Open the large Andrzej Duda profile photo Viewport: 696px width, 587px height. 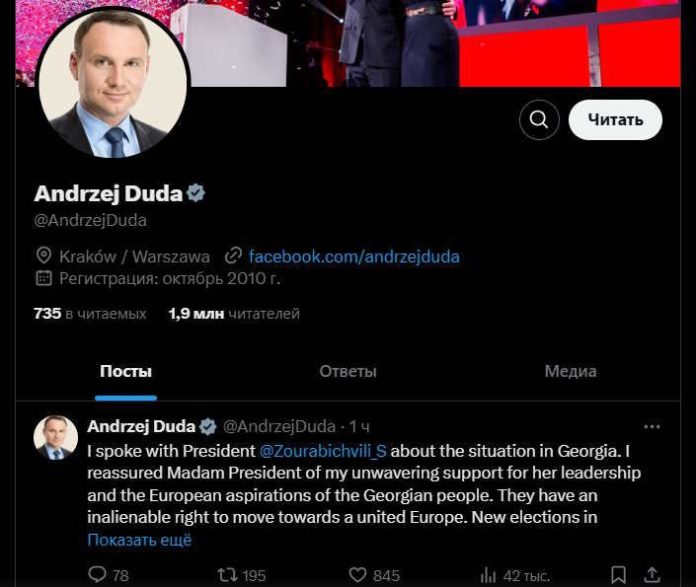click(x=114, y=83)
